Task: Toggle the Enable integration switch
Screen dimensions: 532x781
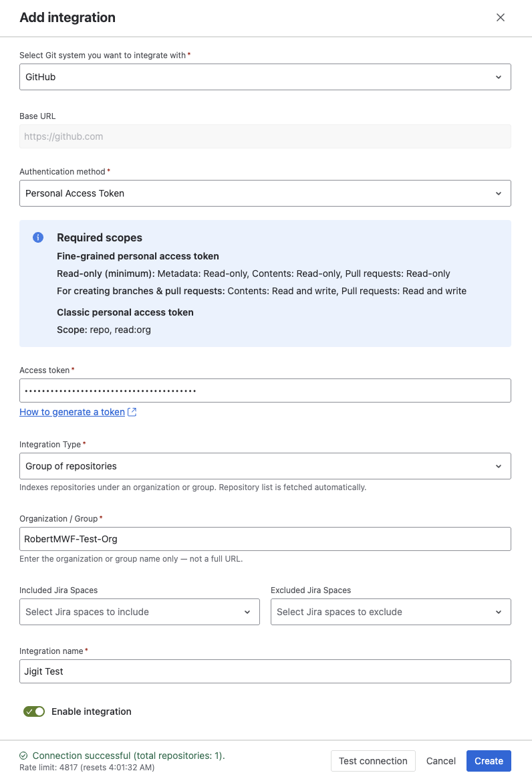Action: point(34,711)
